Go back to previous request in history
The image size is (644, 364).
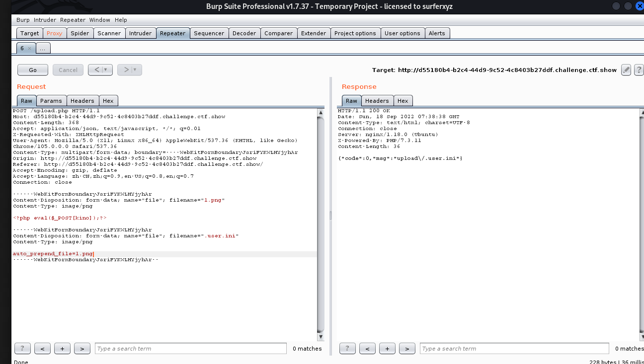[x=97, y=70]
